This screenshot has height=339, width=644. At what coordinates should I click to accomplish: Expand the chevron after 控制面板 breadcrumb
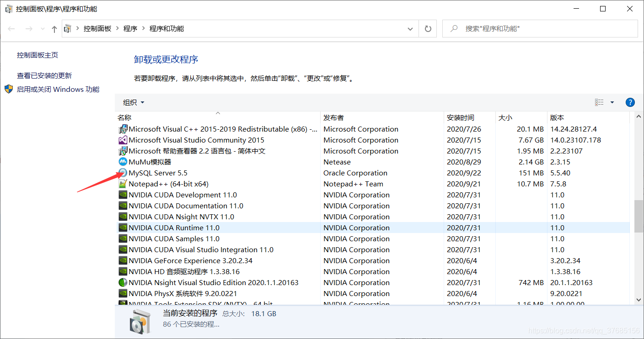tap(118, 29)
